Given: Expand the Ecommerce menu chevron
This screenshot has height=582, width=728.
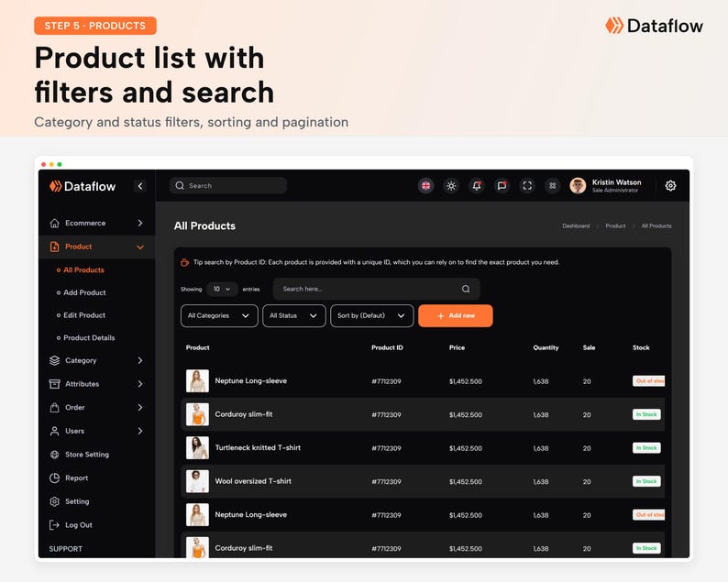Looking at the screenshot, I should coord(140,224).
